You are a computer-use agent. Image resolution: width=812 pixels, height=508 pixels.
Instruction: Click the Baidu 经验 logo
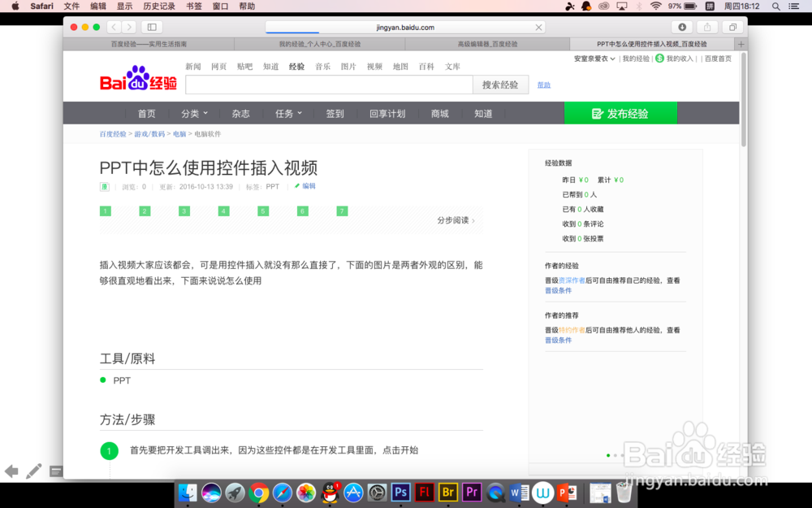[x=138, y=79]
